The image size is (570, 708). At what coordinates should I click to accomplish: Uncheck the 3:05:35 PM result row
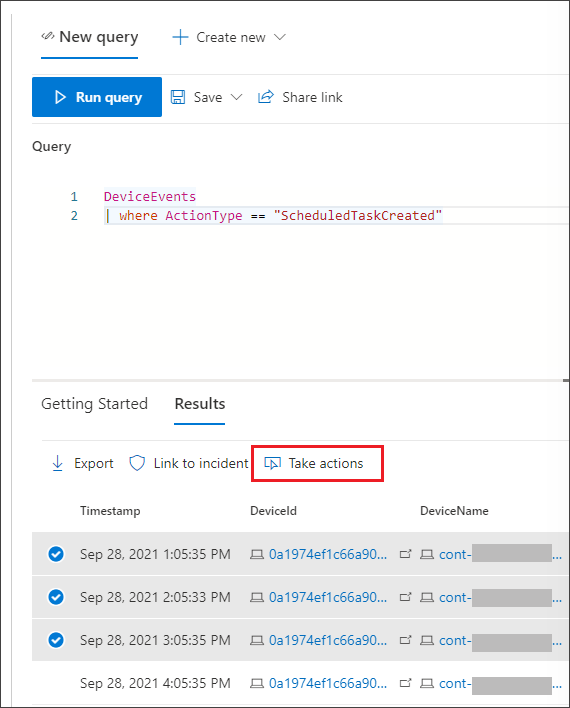[56, 640]
